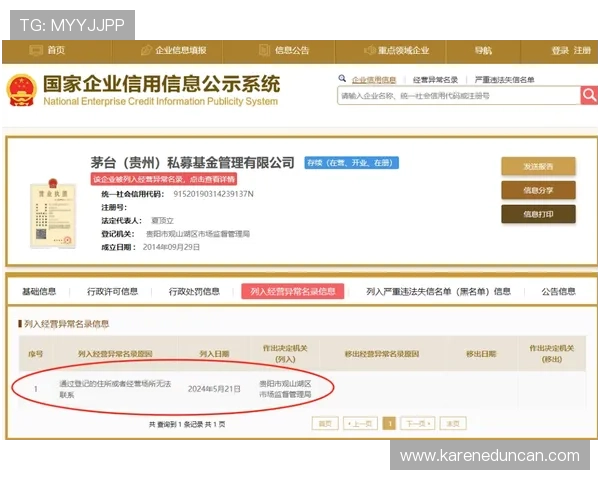Viewport: 600px width, 480px height.
Task: Switch to the 公告信息 tab
Action: coord(558,292)
